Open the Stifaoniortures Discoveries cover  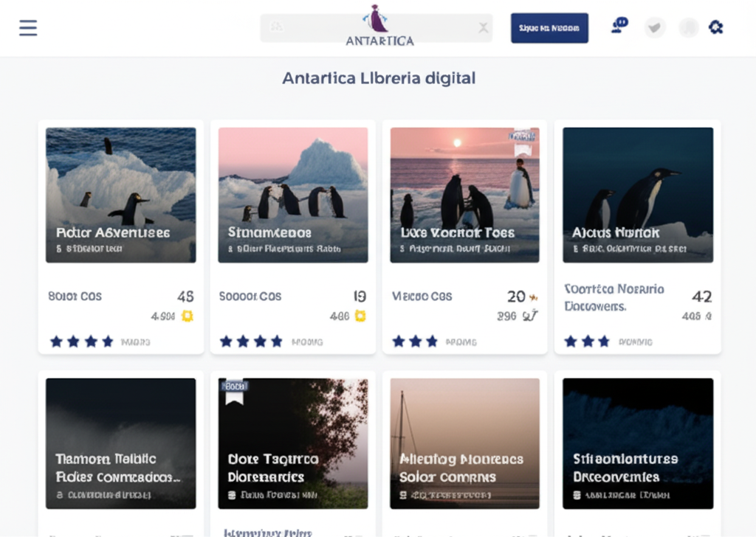coord(638,443)
